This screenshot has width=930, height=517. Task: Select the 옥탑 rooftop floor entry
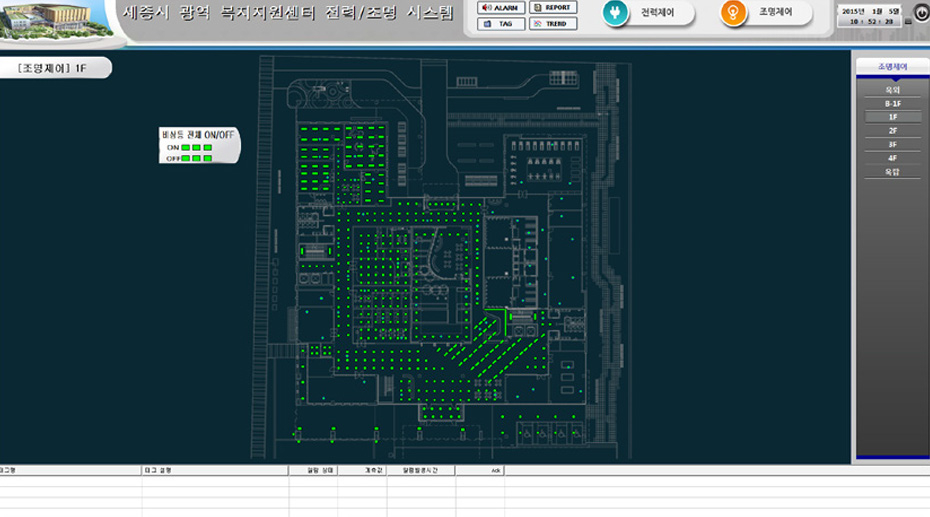[892, 172]
